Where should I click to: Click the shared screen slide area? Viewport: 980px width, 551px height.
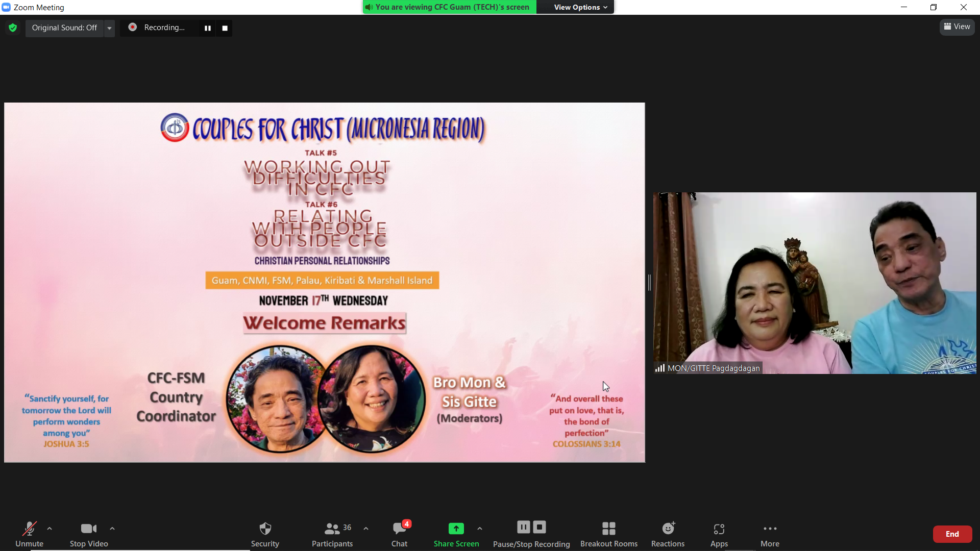tap(325, 282)
